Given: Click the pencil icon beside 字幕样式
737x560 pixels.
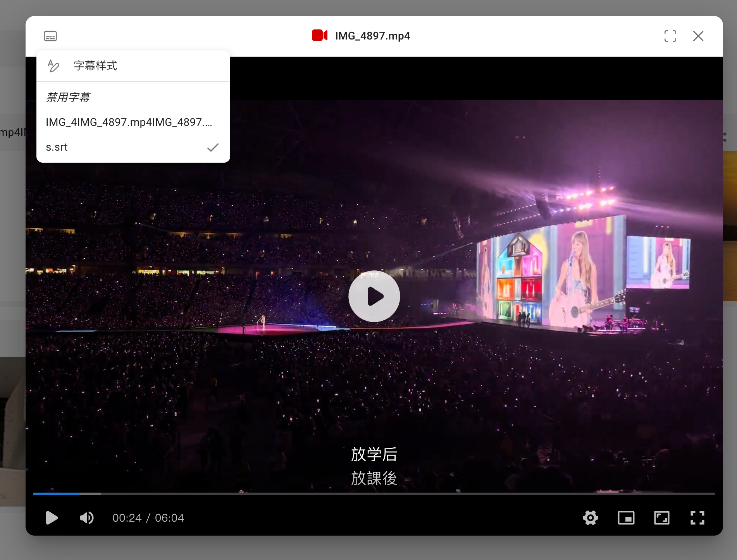Looking at the screenshot, I should coord(53,66).
